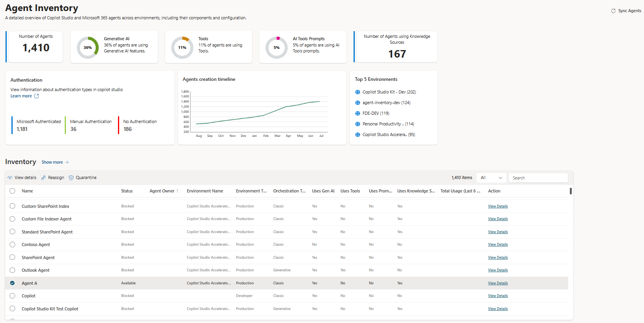644x323 pixels.
Task: Select the Custom SharePoint Index row
Action: (13, 206)
